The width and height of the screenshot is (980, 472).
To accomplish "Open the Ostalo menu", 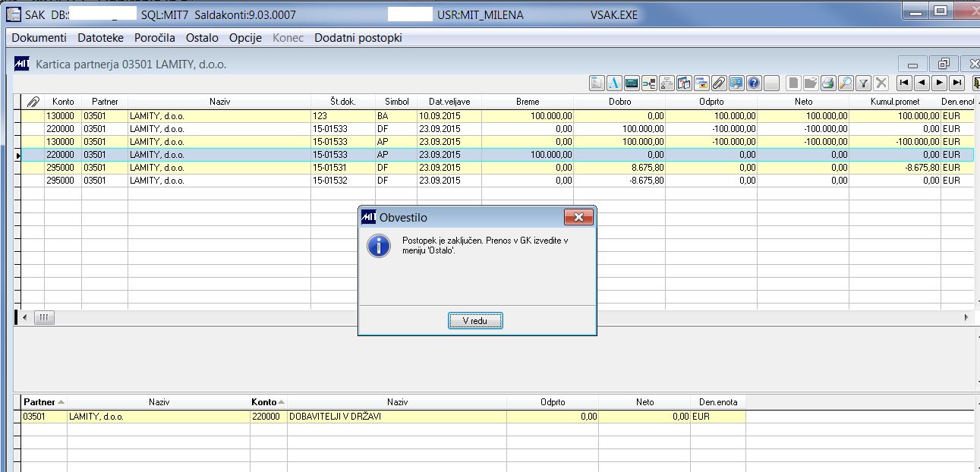I will pos(202,38).
